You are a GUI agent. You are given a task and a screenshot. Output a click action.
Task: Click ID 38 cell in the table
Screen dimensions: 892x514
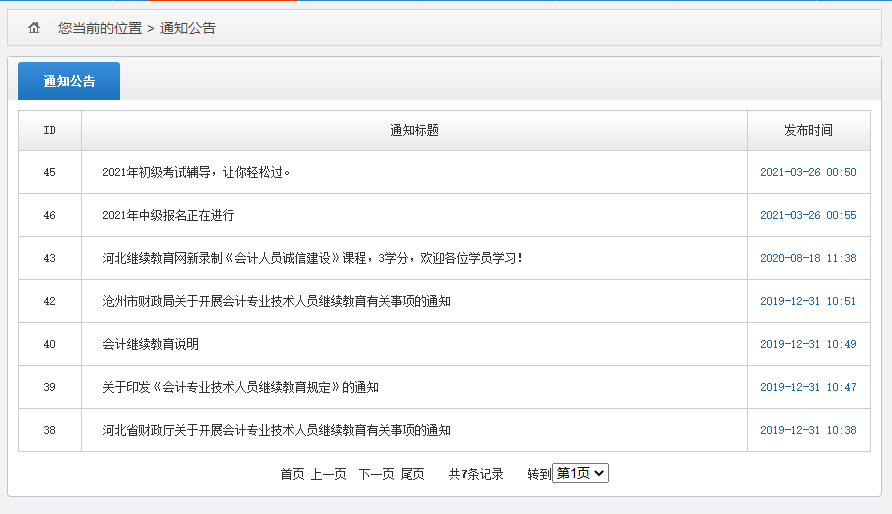point(50,430)
